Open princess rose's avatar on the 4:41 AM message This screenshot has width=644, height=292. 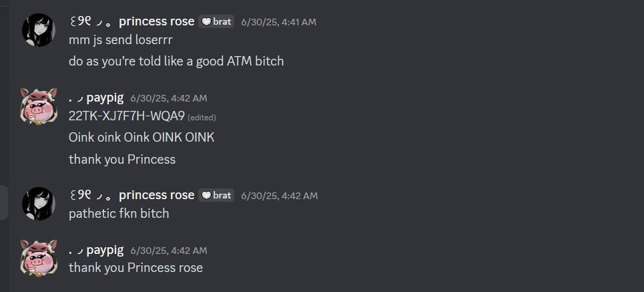[38, 30]
